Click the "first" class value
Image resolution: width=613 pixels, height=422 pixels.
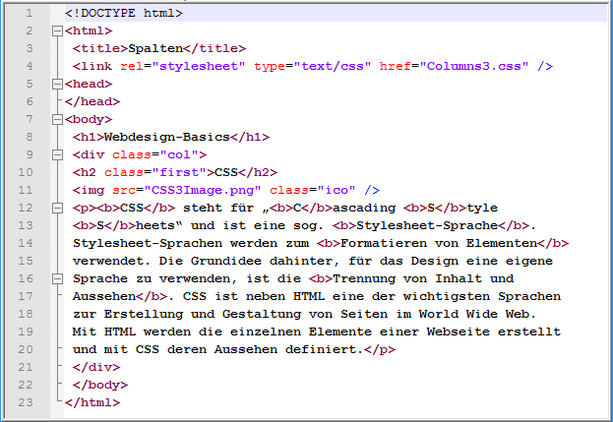[x=179, y=172]
